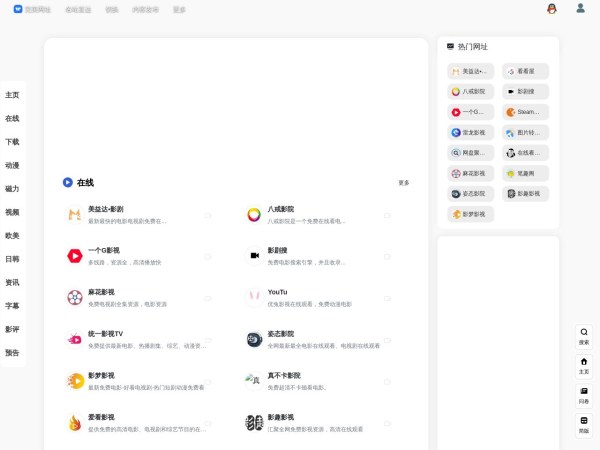
Task: Click the 问卷 floating side button
Action: (584, 395)
